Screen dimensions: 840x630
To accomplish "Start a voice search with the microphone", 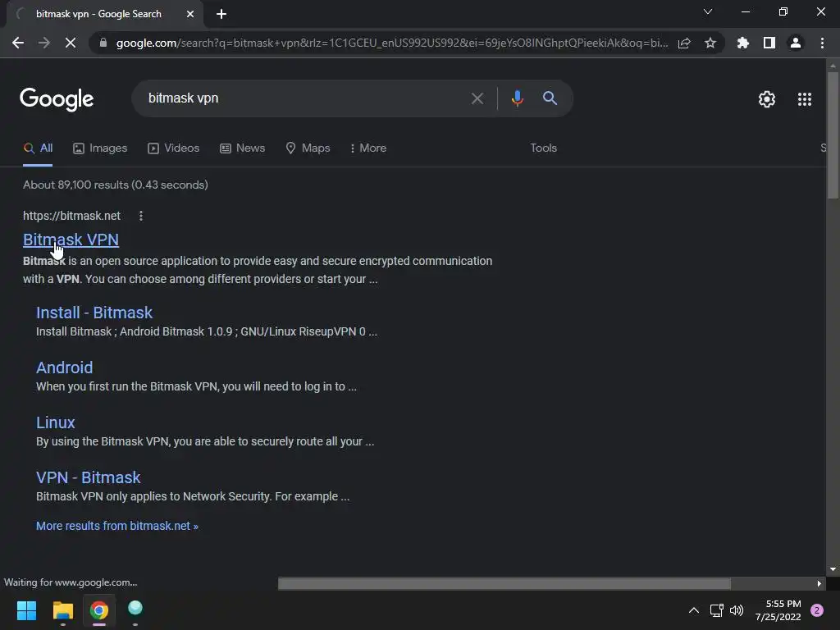I will [x=517, y=98].
